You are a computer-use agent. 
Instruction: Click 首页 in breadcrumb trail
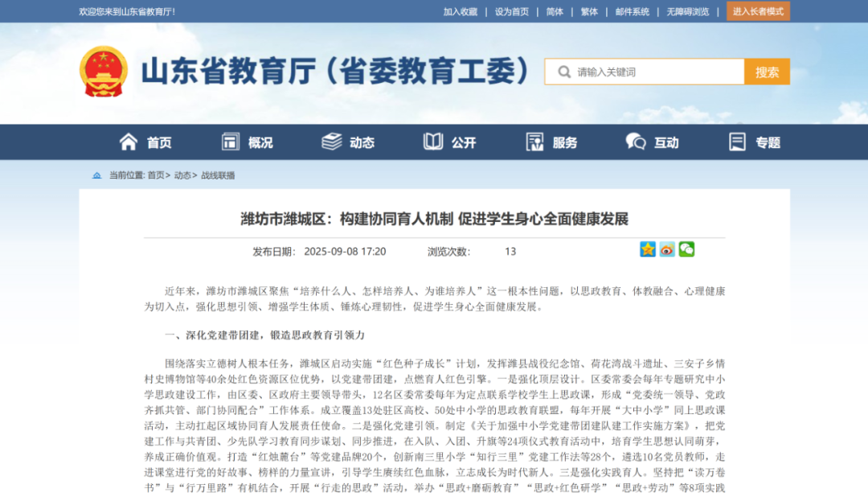point(156,175)
